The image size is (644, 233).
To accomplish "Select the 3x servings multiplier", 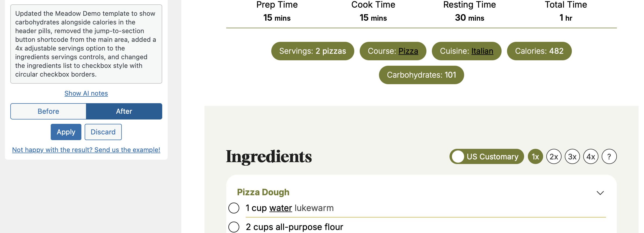I will tap(572, 156).
